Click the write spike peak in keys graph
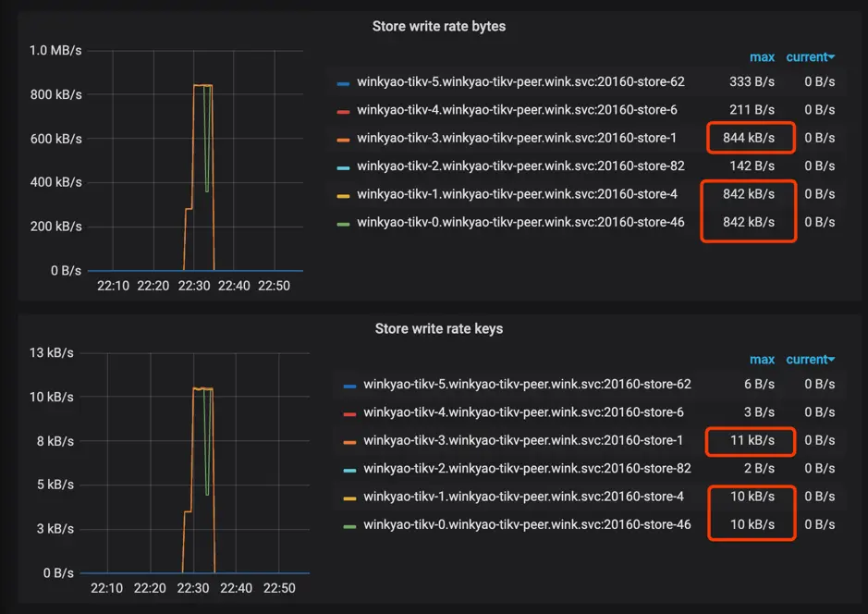 [202, 388]
